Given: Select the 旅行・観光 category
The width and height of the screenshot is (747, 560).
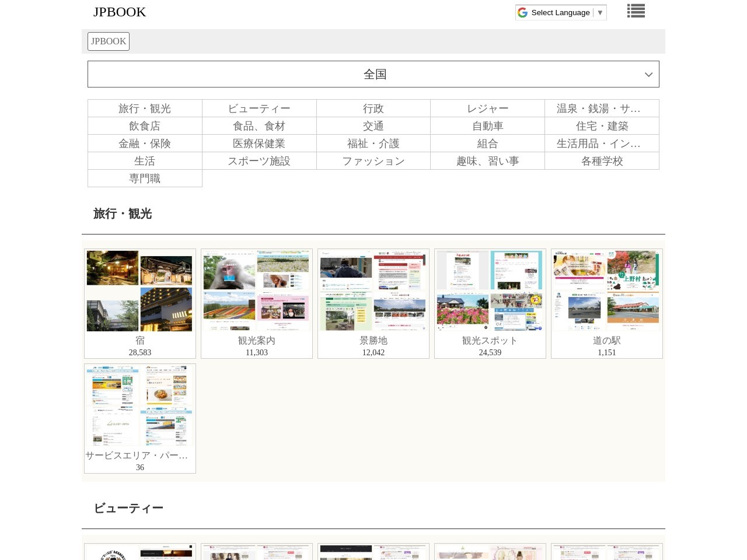Looking at the screenshot, I should pos(145,108).
